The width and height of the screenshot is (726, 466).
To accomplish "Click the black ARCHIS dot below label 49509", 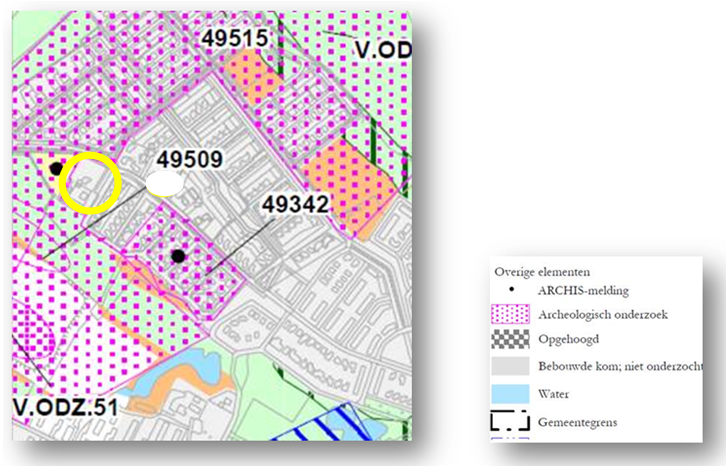I will [x=178, y=256].
